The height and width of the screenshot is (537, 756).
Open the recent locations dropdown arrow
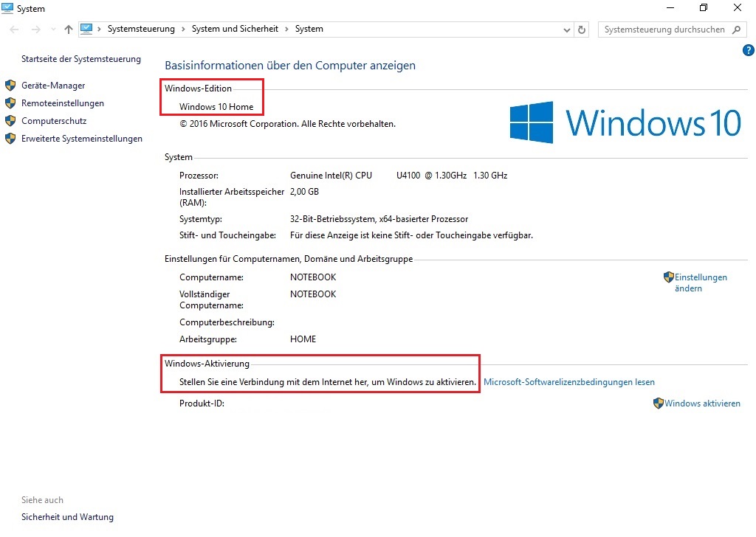(52, 30)
